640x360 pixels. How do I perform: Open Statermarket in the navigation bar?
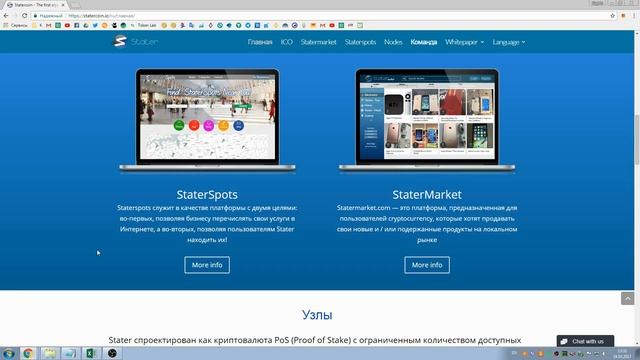click(x=319, y=42)
